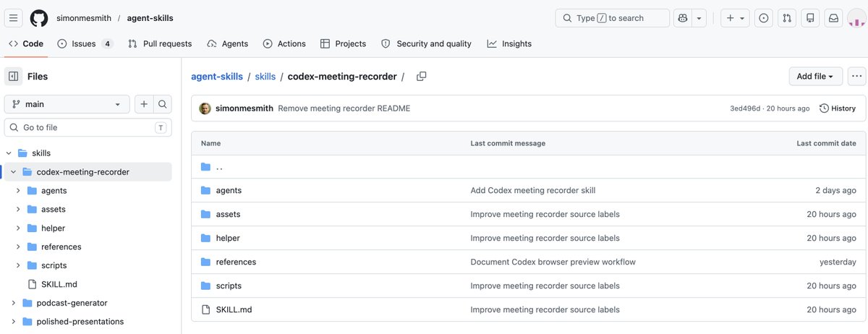868x334 pixels.
Task: Open skills breadcrumb link
Action: (265, 77)
